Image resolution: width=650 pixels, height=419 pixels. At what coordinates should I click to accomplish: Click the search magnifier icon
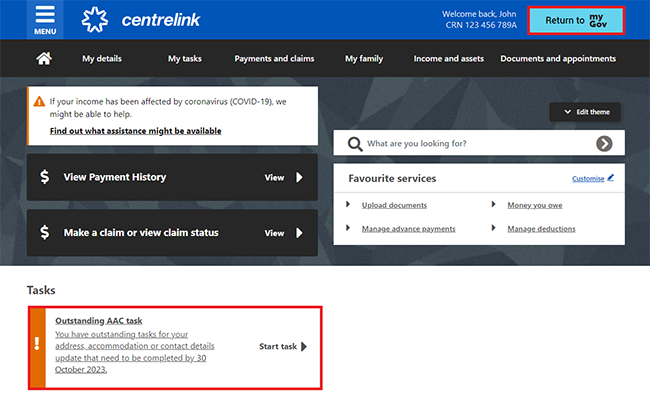(355, 144)
